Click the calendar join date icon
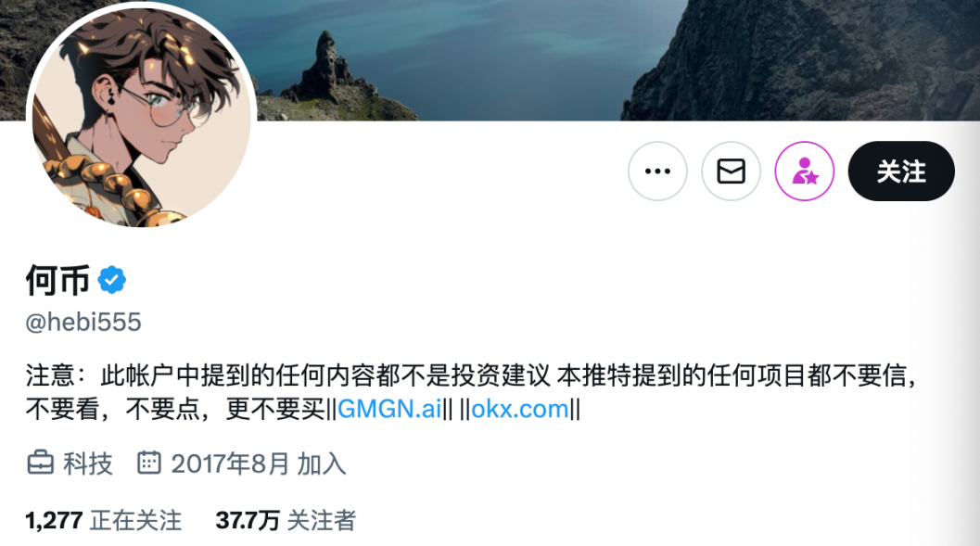Image resolution: width=980 pixels, height=546 pixels. [x=148, y=463]
